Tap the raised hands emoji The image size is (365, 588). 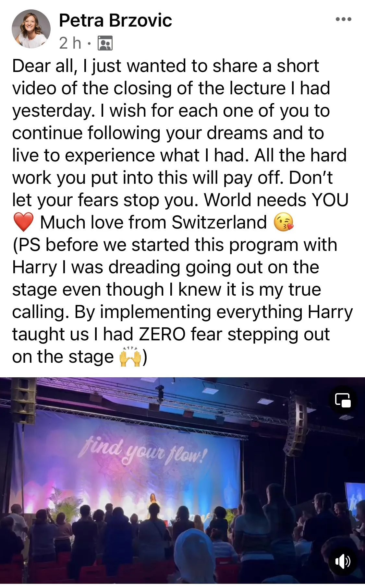pos(130,357)
